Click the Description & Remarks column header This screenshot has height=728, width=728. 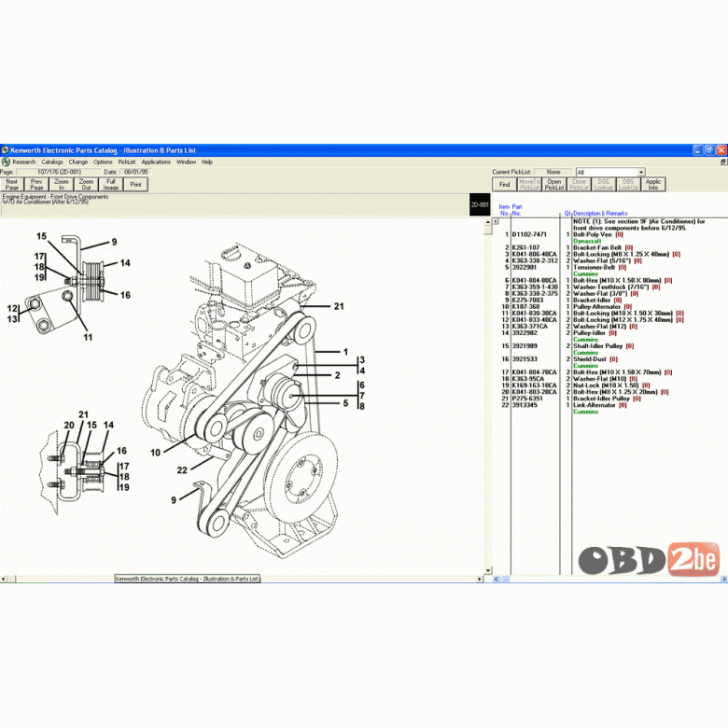(x=600, y=214)
